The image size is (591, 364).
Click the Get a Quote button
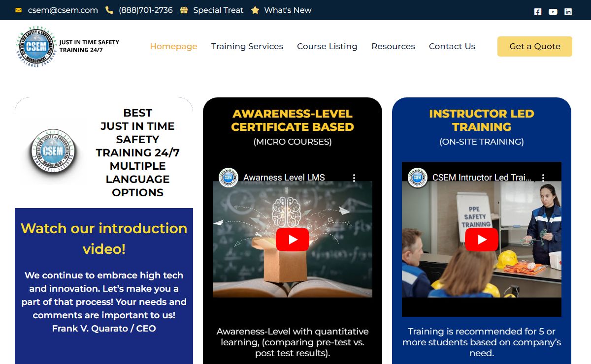[535, 46]
